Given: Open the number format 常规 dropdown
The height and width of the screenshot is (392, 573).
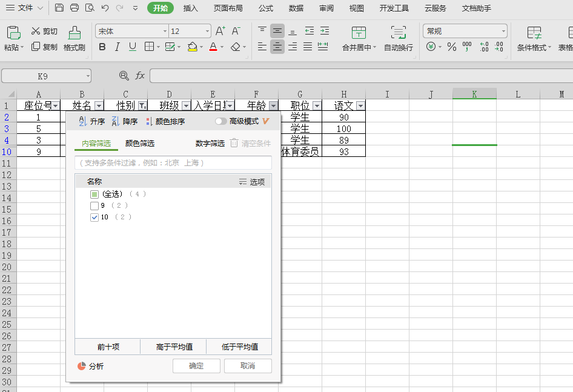Looking at the screenshot, I should (503, 32).
